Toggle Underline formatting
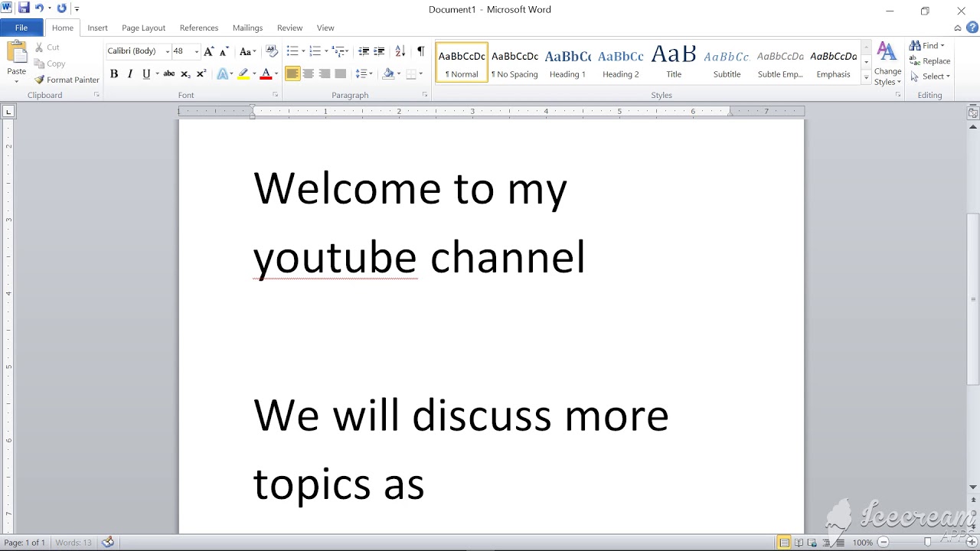The width and height of the screenshot is (980, 551). pyautogui.click(x=146, y=74)
